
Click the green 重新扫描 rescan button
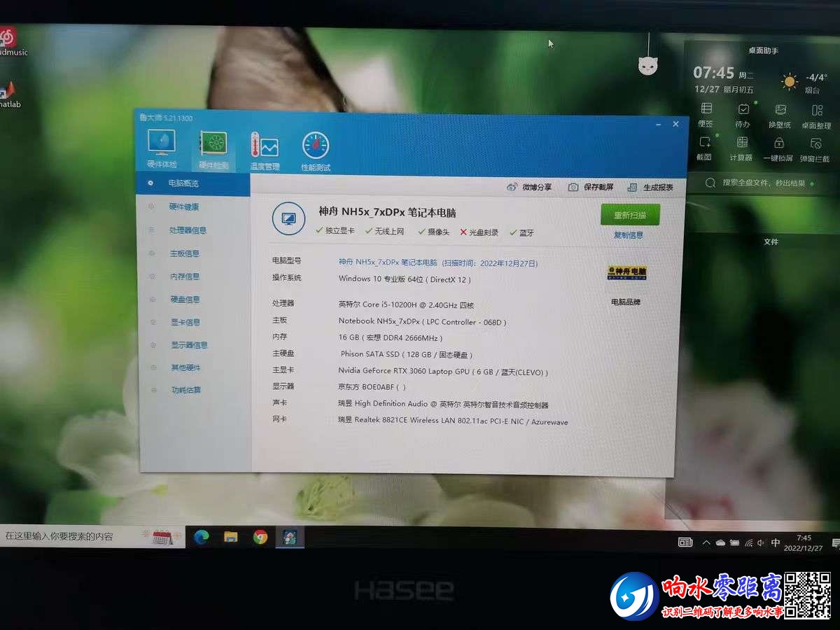click(x=630, y=215)
